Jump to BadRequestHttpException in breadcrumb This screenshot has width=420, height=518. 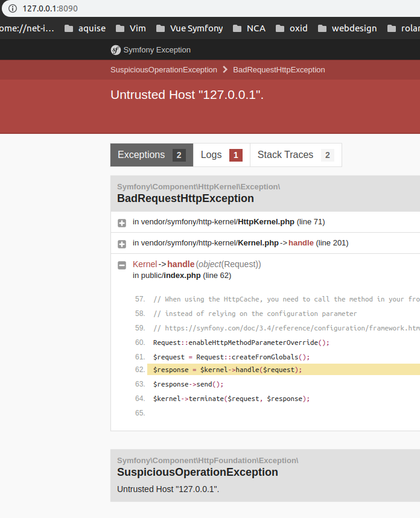[279, 70]
